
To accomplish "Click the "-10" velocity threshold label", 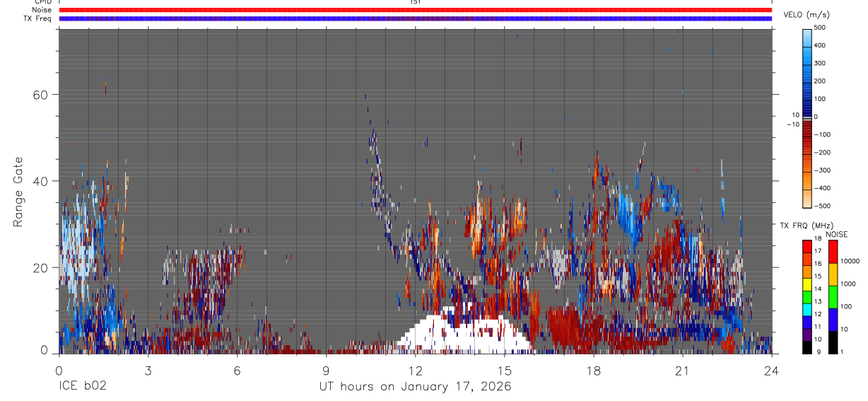I will tap(792, 124).
